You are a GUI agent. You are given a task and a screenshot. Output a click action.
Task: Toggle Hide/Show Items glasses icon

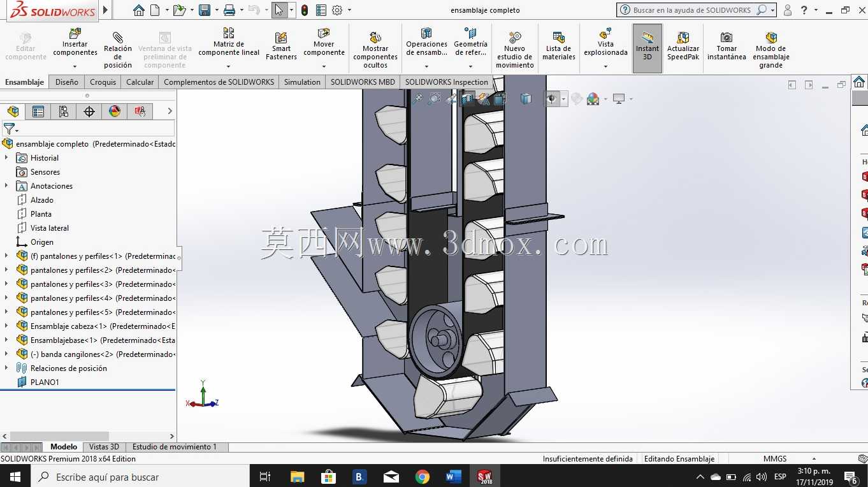pyautogui.click(x=553, y=99)
